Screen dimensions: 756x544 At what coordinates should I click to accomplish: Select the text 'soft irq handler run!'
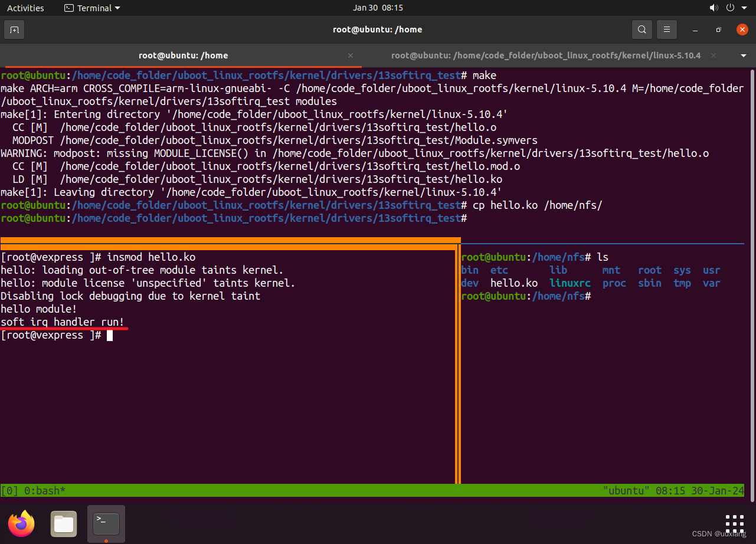point(63,322)
